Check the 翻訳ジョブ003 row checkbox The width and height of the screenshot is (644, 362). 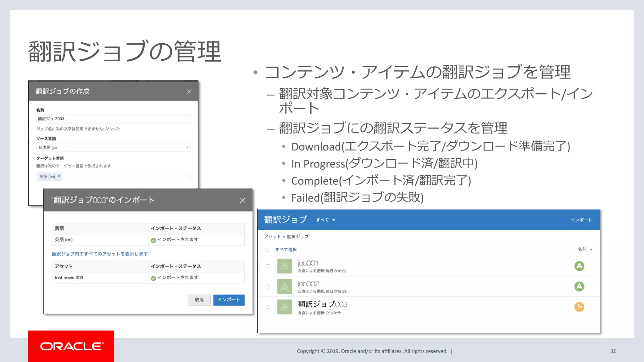coord(268,307)
